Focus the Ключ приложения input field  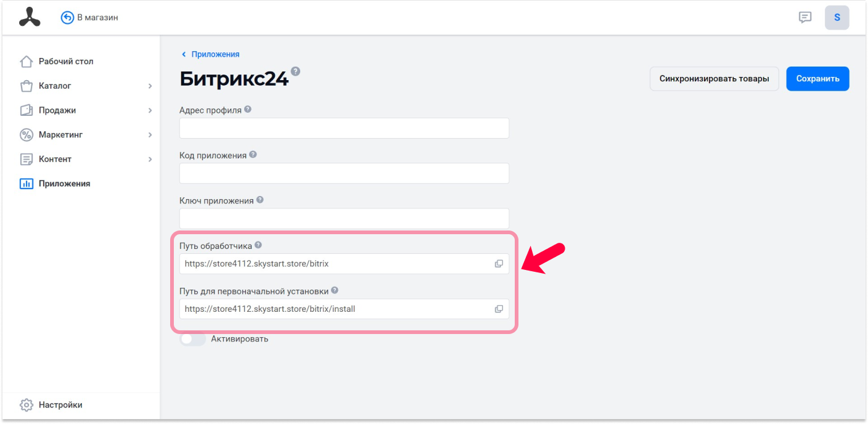tap(344, 218)
